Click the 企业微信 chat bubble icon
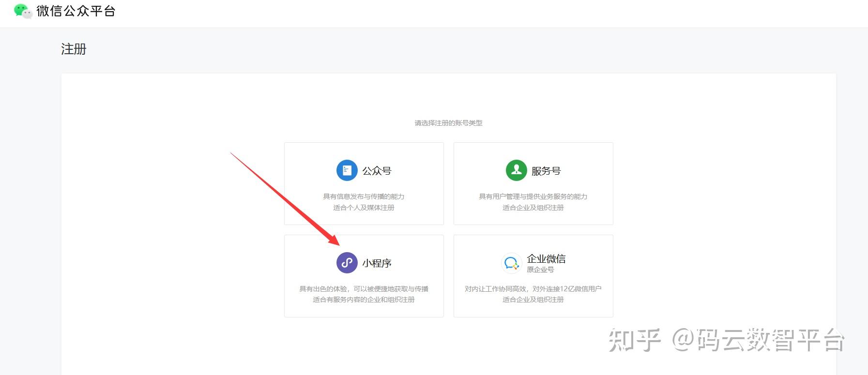Screen dimensions: 868x375 511,263
